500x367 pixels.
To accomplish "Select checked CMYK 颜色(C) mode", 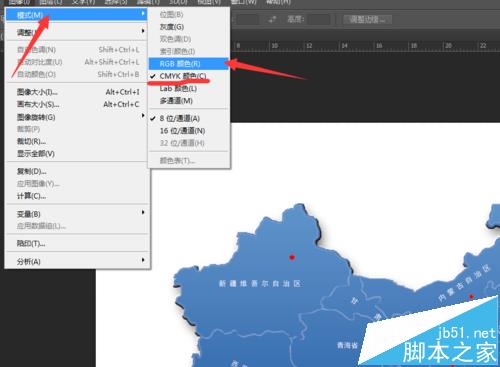I will 189,76.
